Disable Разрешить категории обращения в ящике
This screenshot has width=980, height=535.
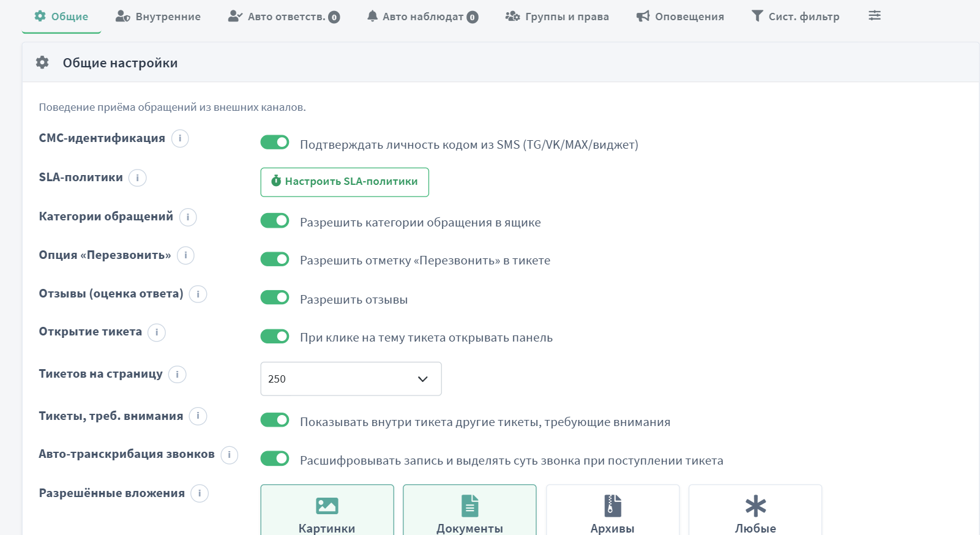pyautogui.click(x=275, y=220)
